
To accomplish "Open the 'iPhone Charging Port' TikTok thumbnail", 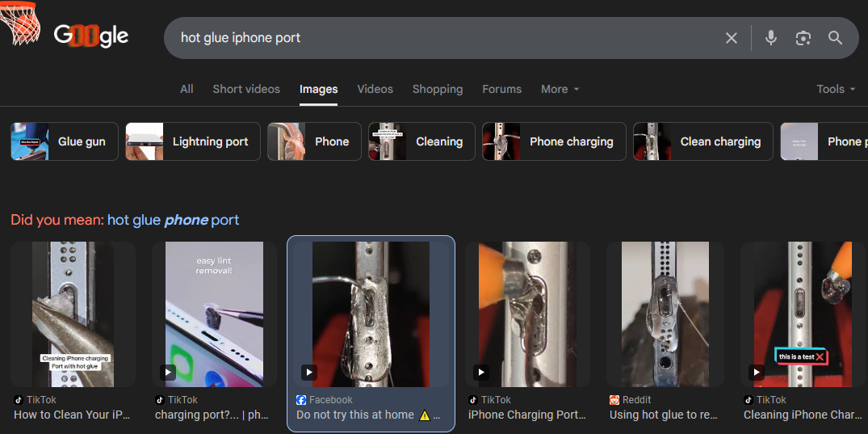I will point(527,314).
